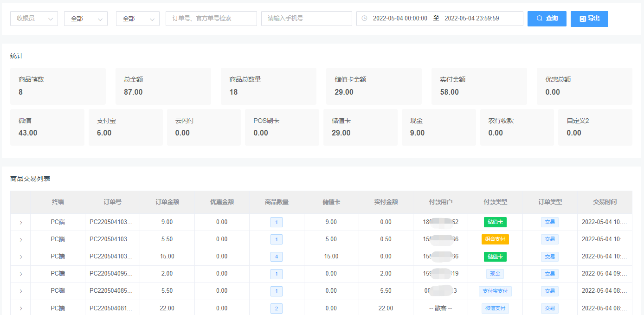
Task: Click 交易 tag in the 微信支付 row
Action: click(550, 308)
